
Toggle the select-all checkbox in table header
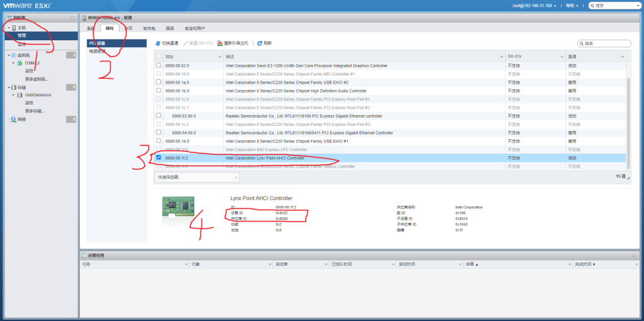(158, 56)
